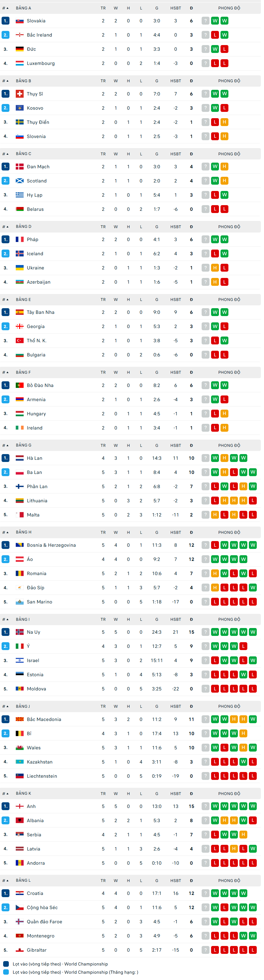Click Slovakia's grey question-mark form badge
Viewport: 264px width, 980px height.
(205, 21)
